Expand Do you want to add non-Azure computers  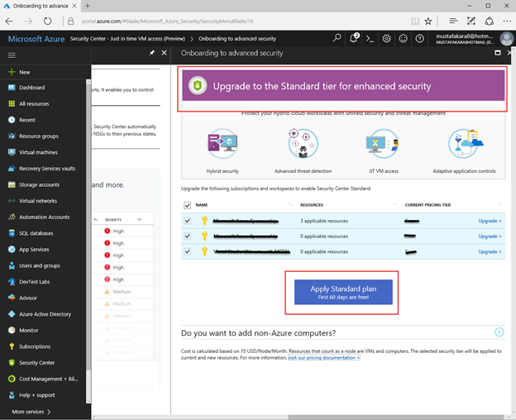499,332
